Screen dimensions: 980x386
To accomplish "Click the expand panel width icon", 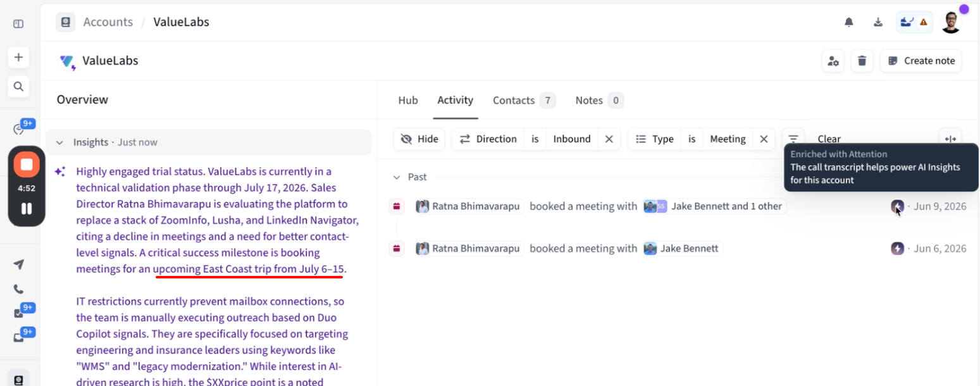I will tap(950, 139).
